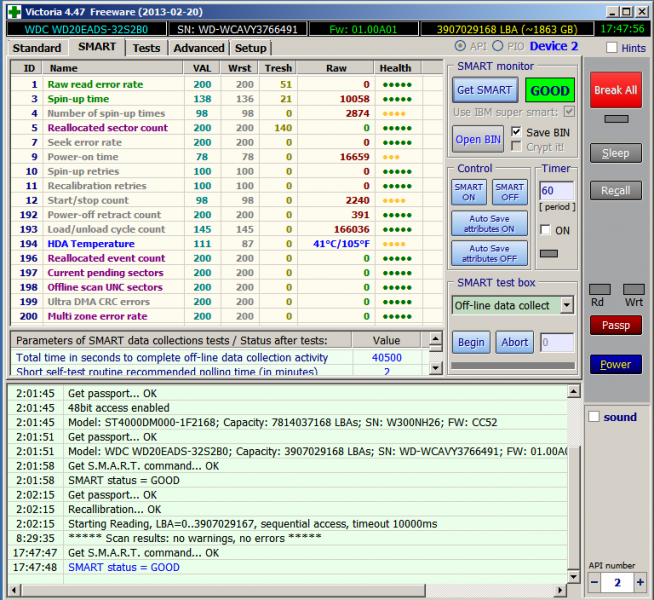This screenshot has width=654, height=600.
Task: Click the Open BIN button
Action: coord(478,139)
